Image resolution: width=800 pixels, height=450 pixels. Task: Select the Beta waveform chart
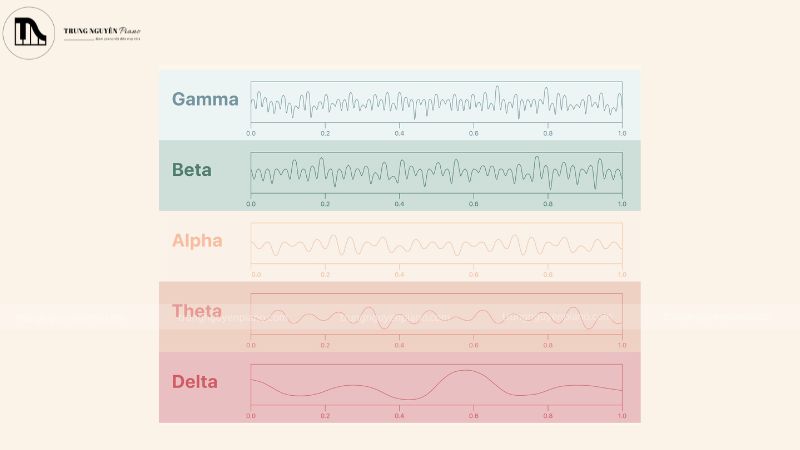pos(436,173)
